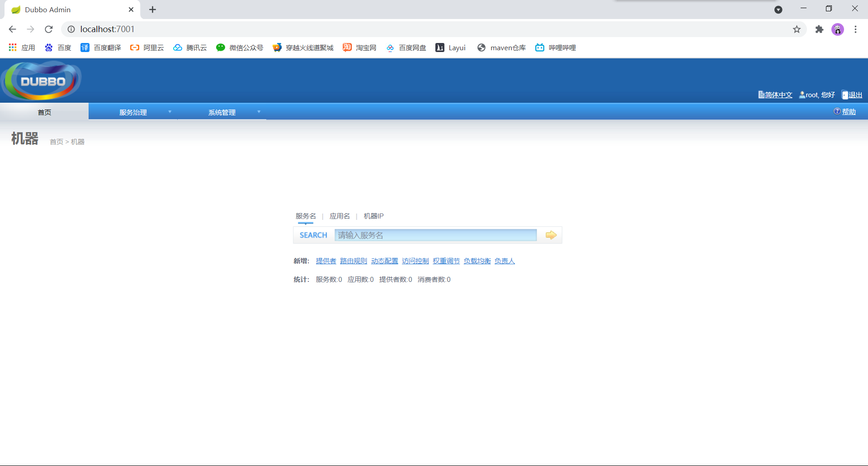Open the Chrome profile avatar
This screenshot has width=868, height=466.
tap(837, 29)
